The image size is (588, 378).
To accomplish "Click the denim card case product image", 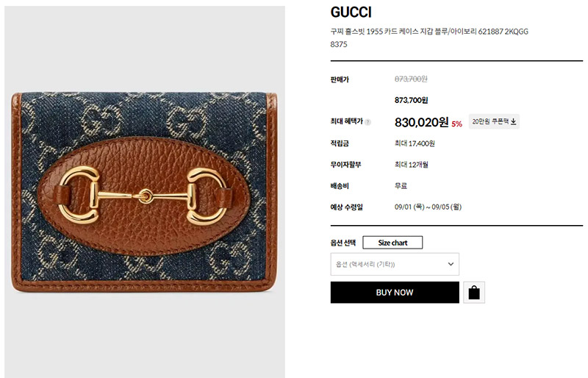I will point(145,192).
